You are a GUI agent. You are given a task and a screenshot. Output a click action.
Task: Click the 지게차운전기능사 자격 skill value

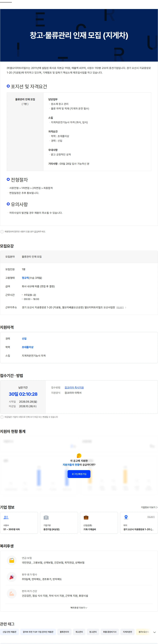tap(34, 355)
